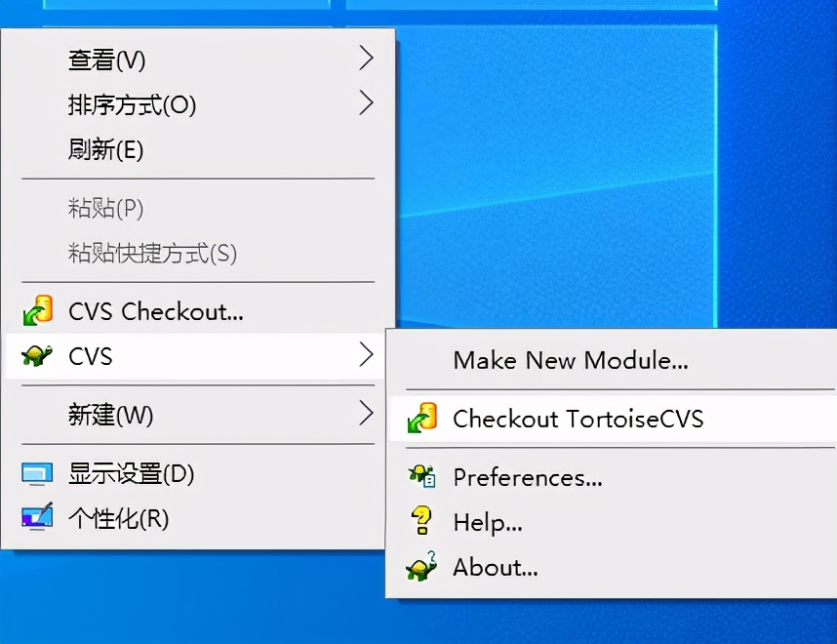This screenshot has width=837, height=644.
Task: Click the tortoise icon next to CVS entry
Action: pyautogui.click(x=39, y=356)
